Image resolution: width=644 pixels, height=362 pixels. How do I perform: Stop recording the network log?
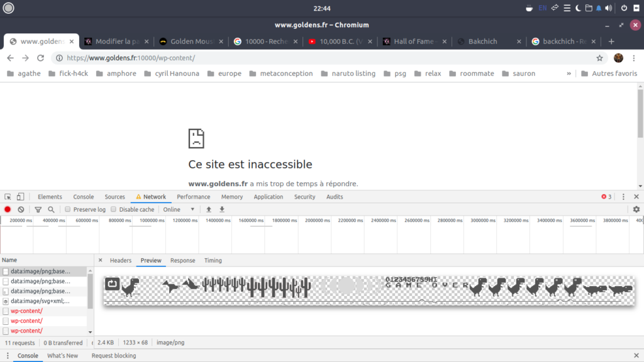pos(8,209)
